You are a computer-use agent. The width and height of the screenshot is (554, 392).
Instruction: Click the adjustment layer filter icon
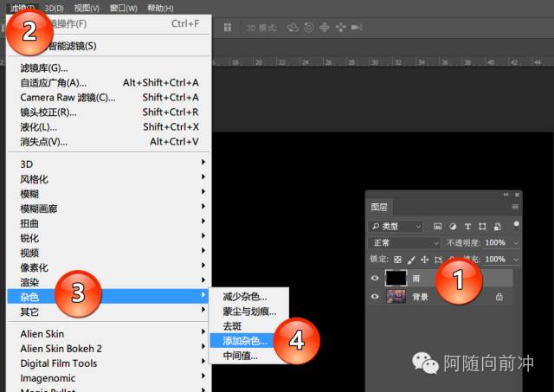[x=453, y=226]
